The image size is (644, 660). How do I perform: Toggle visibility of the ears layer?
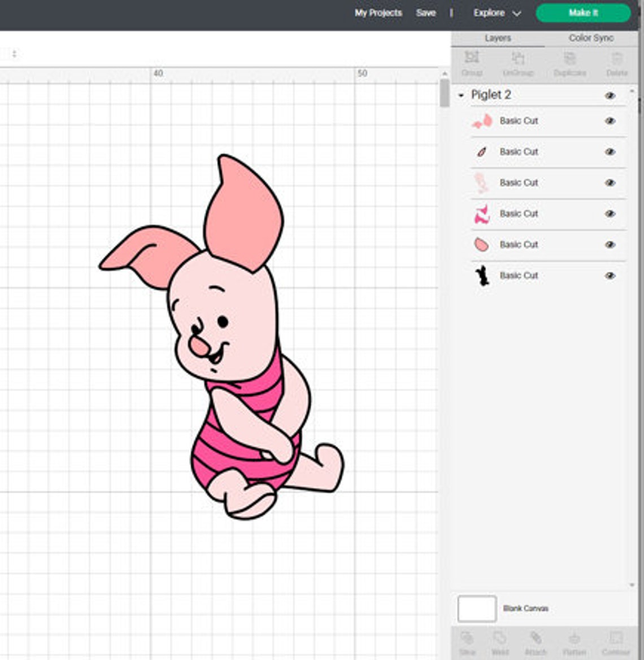[x=610, y=121]
